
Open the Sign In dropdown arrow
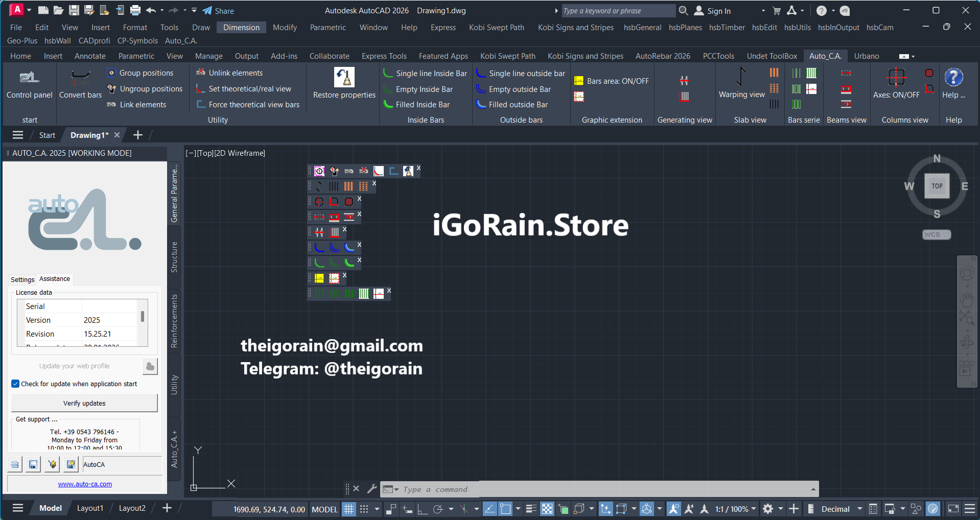coord(763,11)
